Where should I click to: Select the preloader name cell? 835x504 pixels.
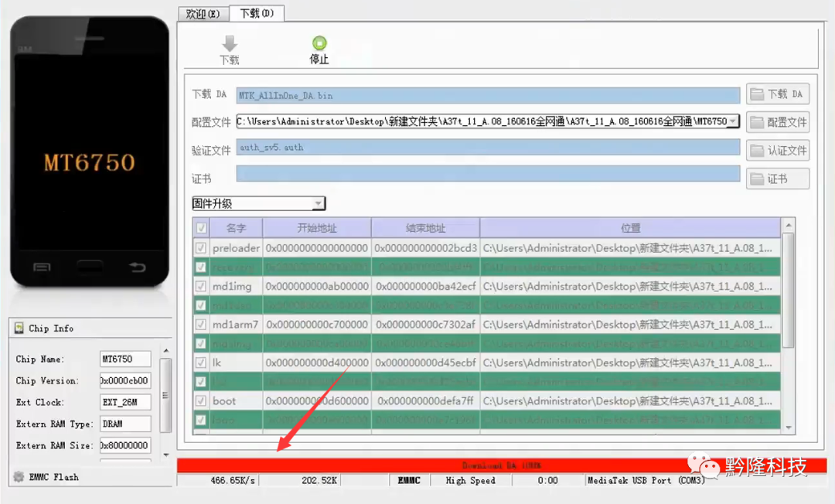[236, 248]
